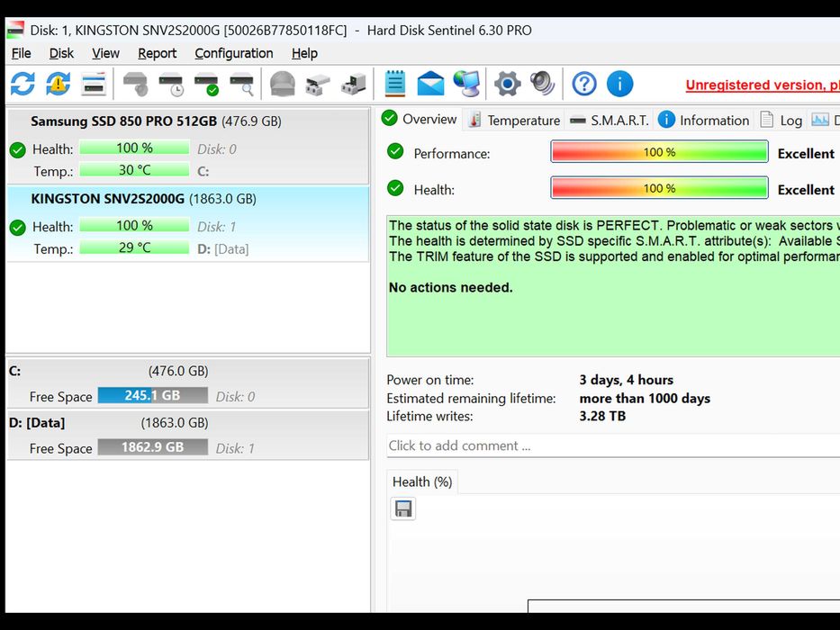Screen dimensions: 840x630
Task: Click the gray dome-shaped toolbar icon
Action: click(x=283, y=84)
